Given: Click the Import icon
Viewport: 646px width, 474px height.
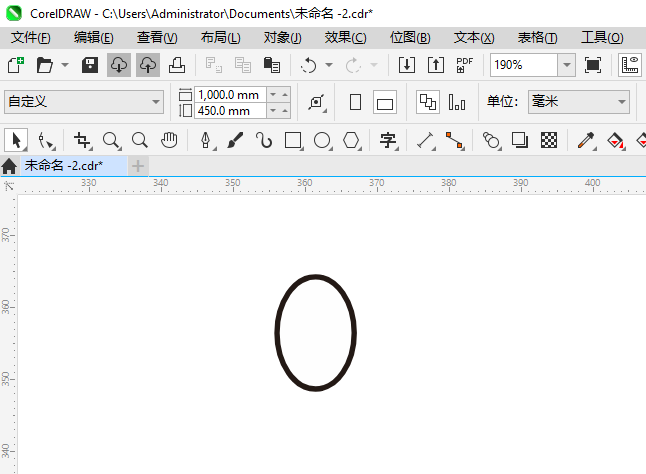Looking at the screenshot, I should pyautogui.click(x=407, y=65).
